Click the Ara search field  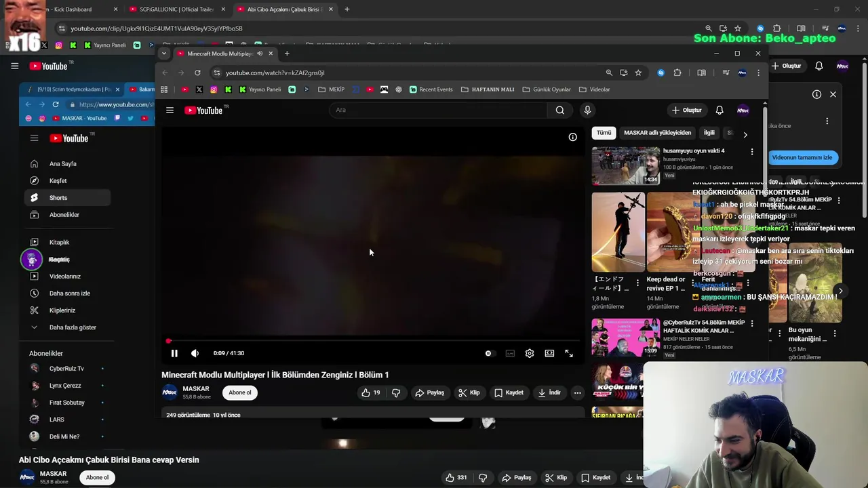click(438, 110)
